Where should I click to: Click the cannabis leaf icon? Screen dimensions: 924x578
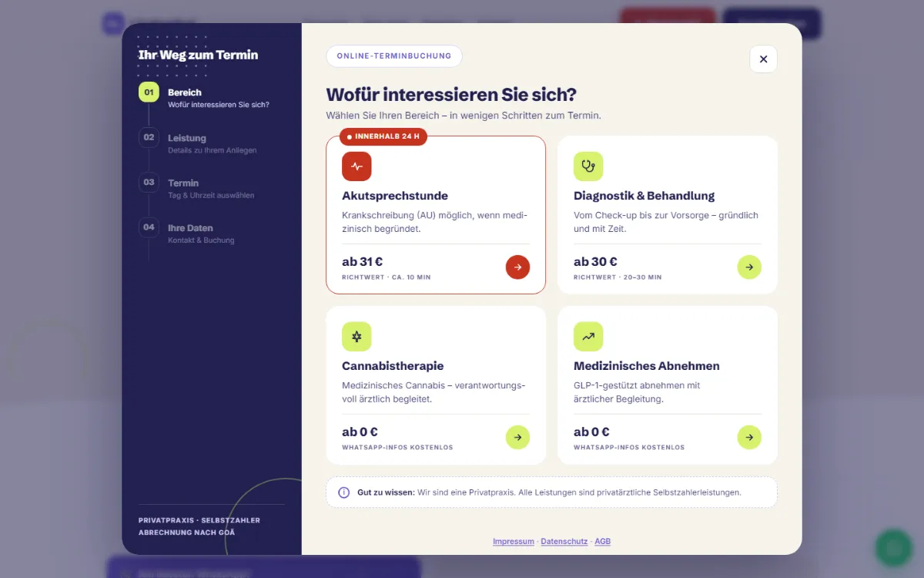point(357,336)
